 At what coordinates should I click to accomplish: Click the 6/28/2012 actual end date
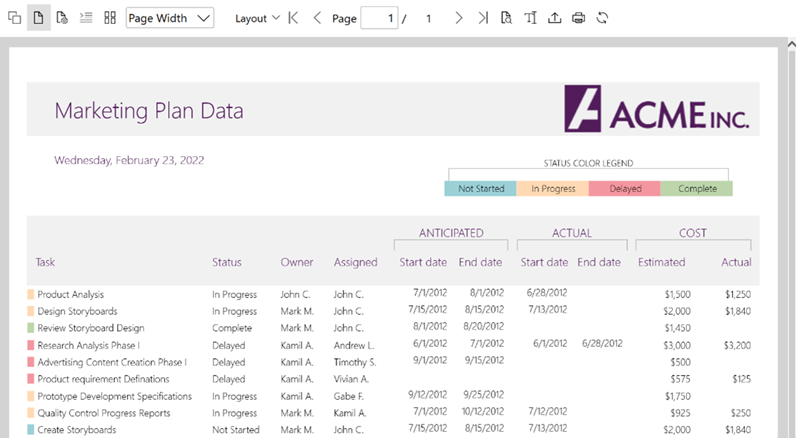click(x=602, y=344)
